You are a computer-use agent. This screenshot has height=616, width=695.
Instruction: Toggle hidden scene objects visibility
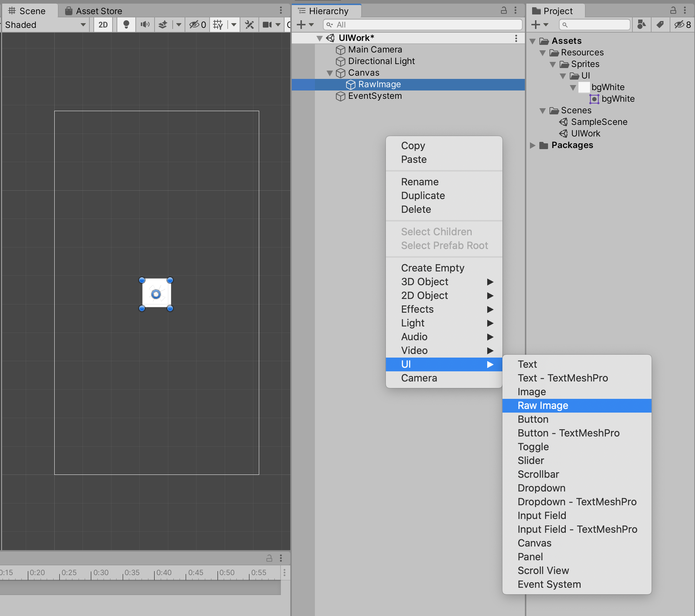197,25
